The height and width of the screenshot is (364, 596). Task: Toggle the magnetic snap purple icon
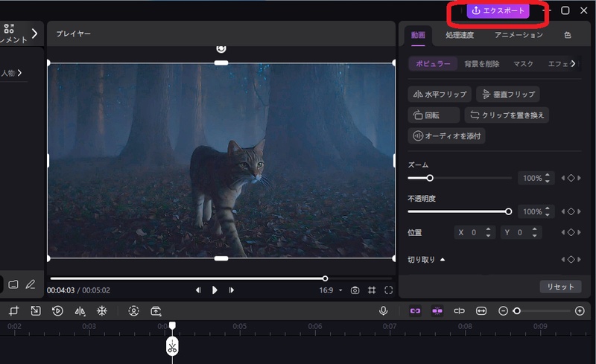[x=437, y=311]
